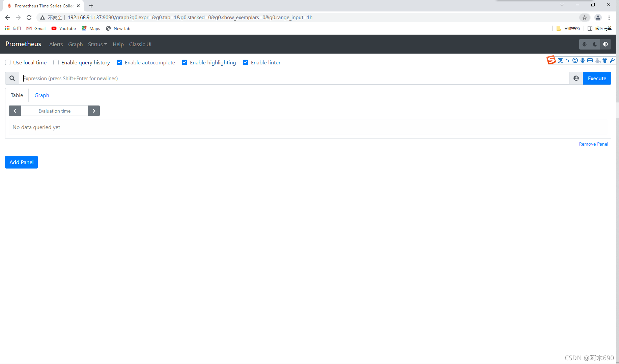The width and height of the screenshot is (619, 364).
Task: Click Sogou user account icon
Action: [x=598, y=60]
